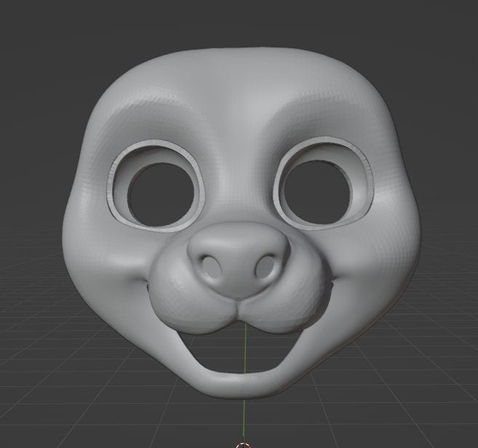
Task: Click the 3D cursor at the viewport bottom
Action: tap(244, 445)
